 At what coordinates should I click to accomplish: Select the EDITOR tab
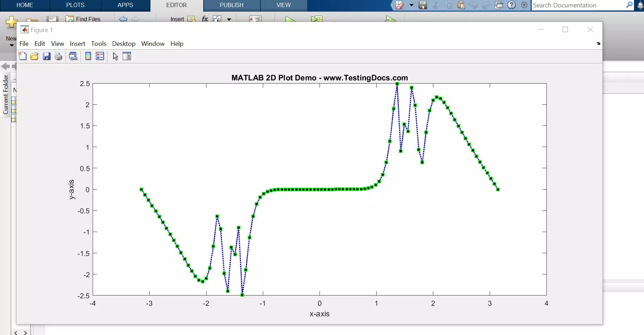177,5
